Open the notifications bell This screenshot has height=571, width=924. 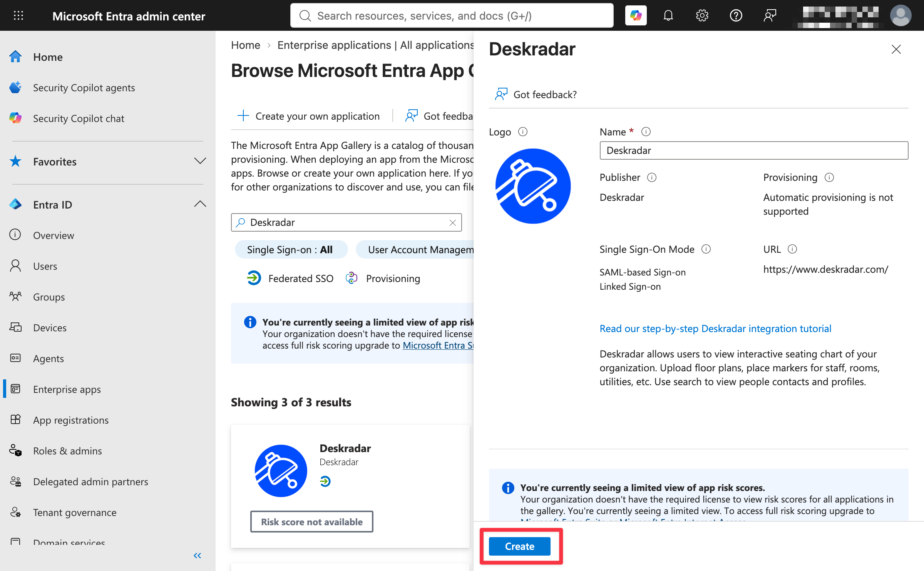(668, 15)
